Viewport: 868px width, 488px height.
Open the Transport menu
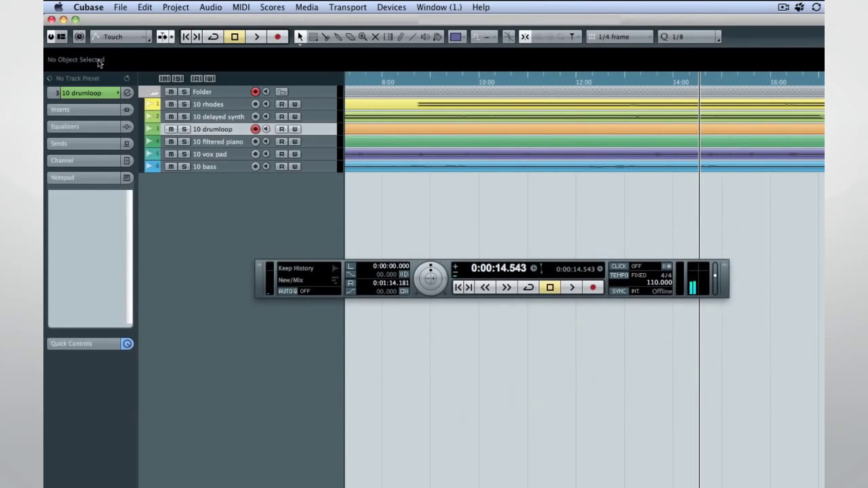point(347,7)
